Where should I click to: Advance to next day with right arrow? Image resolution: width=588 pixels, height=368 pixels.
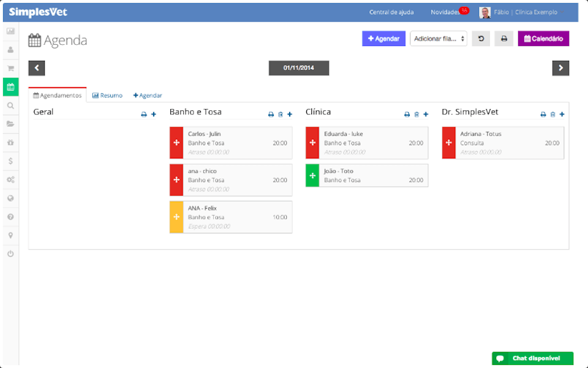561,68
